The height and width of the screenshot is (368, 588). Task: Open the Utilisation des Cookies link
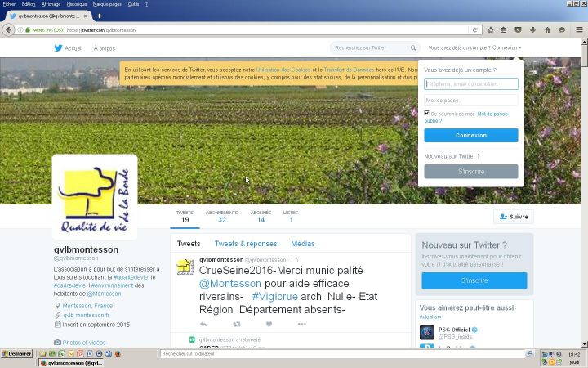283,70
